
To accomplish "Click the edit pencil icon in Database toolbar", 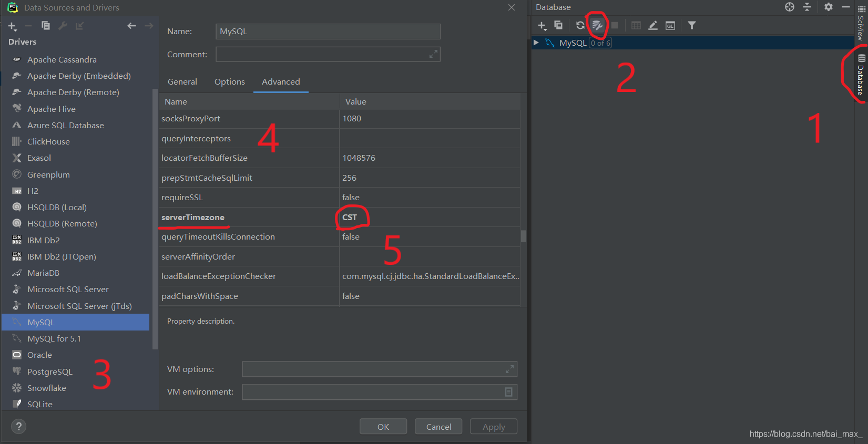I will [x=653, y=25].
